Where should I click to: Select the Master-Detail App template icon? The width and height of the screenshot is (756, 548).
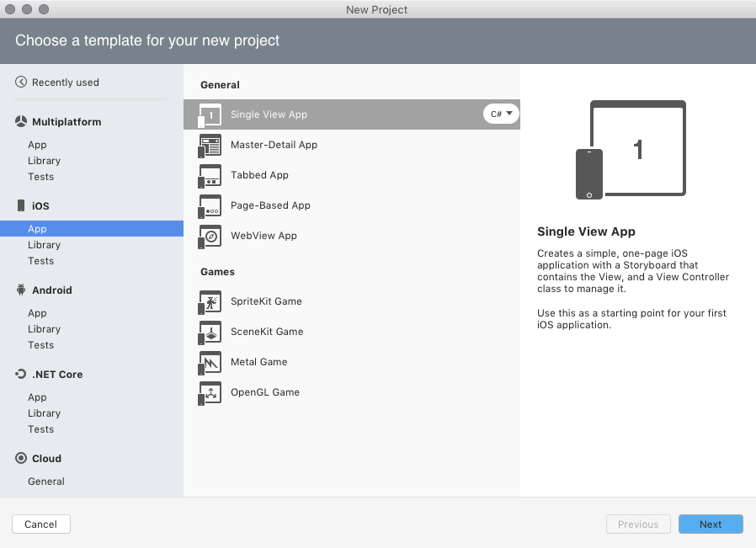coord(210,145)
